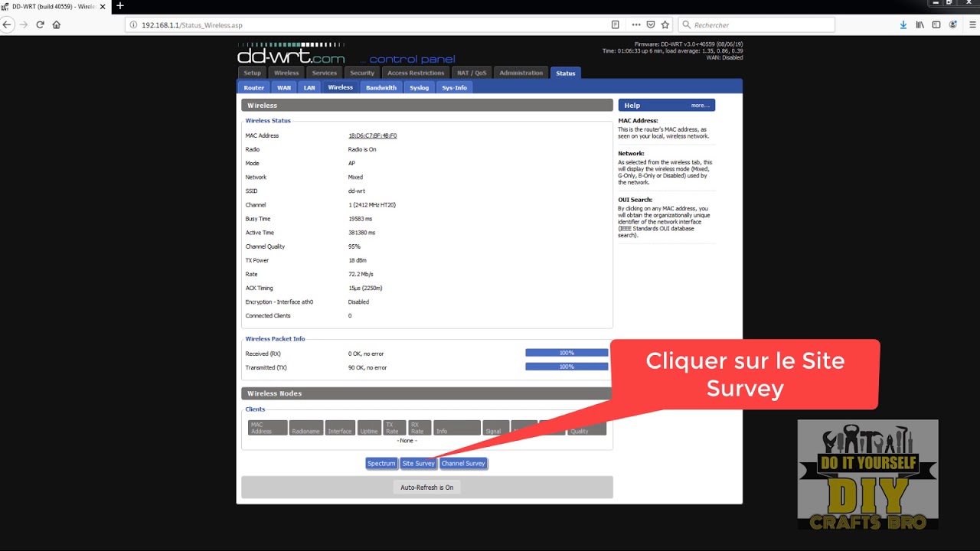Click the Uptime column header

click(369, 428)
